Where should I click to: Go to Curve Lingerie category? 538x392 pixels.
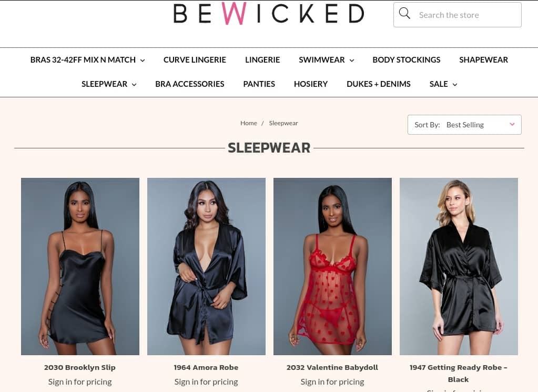pos(195,60)
